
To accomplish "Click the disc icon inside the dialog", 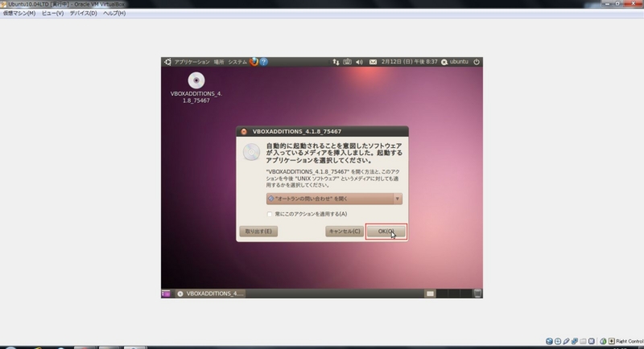I will pyautogui.click(x=251, y=153).
